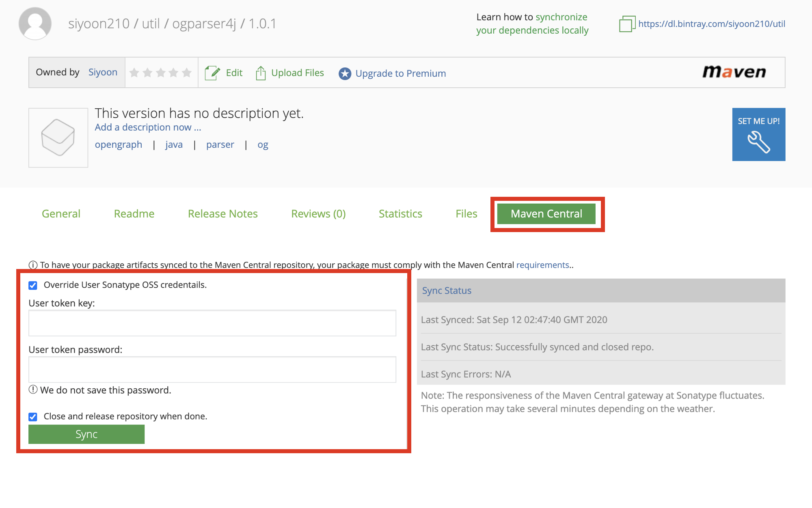Toggle Close and release repository checkbox
The height and width of the screenshot is (508, 812).
click(x=33, y=417)
